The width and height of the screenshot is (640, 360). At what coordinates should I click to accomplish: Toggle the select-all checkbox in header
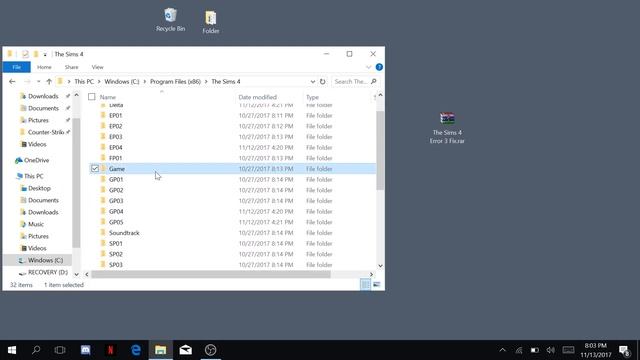click(x=92, y=97)
